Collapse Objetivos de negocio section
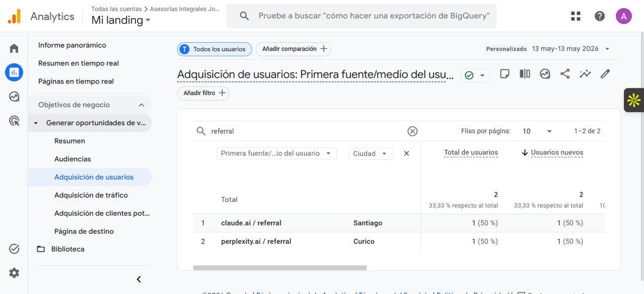 pyautogui.click(x=141, y=105)
